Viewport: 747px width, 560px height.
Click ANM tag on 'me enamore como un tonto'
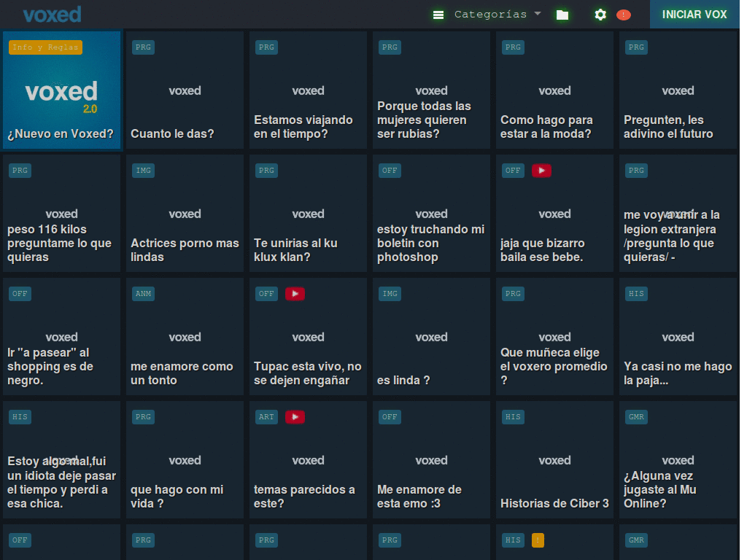(x=143, y=294)
